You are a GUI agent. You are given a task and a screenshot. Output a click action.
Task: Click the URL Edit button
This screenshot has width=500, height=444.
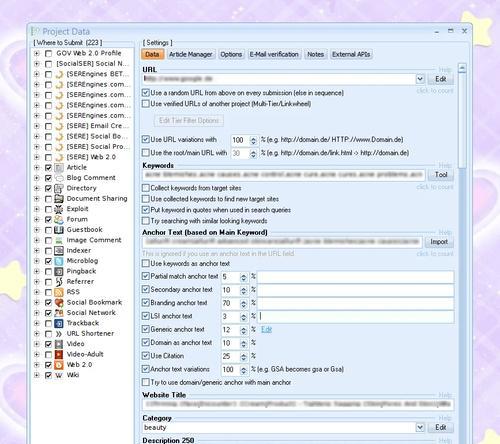pyautogui.click(x=440, y=79)
